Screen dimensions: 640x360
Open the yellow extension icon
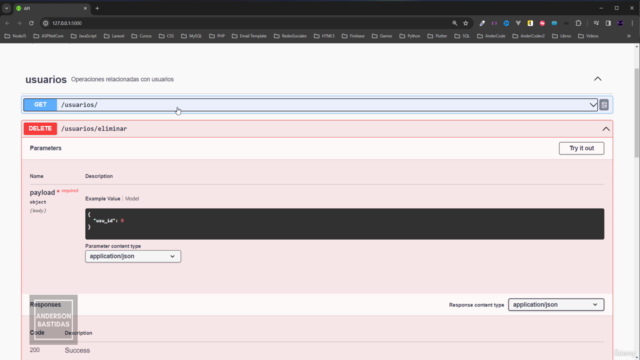530,23
